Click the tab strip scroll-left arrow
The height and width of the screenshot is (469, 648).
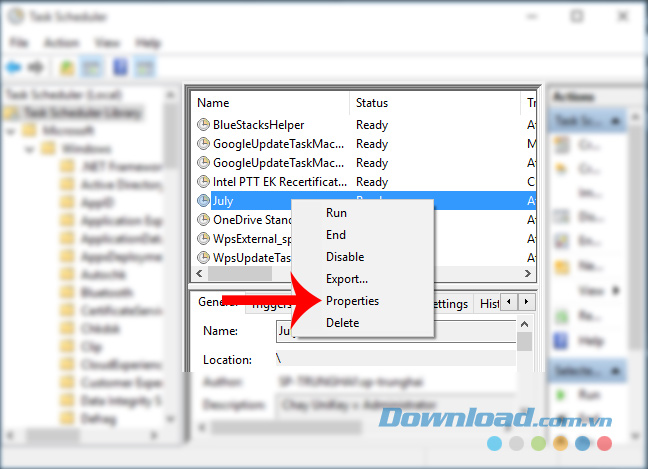509,302
